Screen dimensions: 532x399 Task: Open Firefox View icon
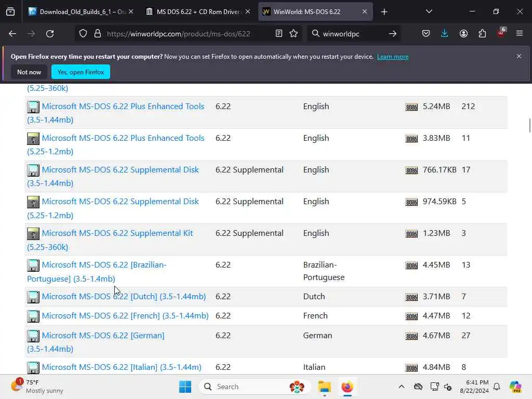[10, 12]
